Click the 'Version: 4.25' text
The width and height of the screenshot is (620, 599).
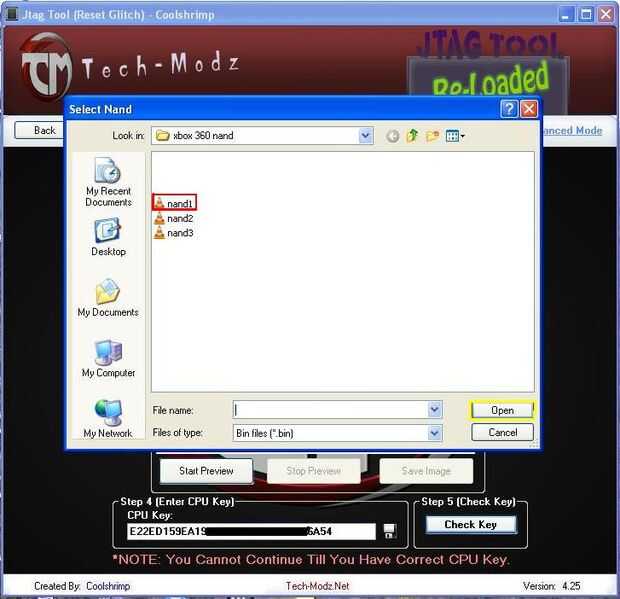(552, 586)
